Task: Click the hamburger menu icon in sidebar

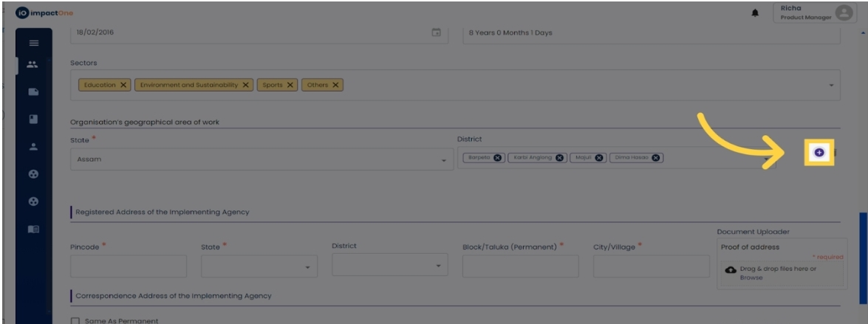Action: click(33, 44)
